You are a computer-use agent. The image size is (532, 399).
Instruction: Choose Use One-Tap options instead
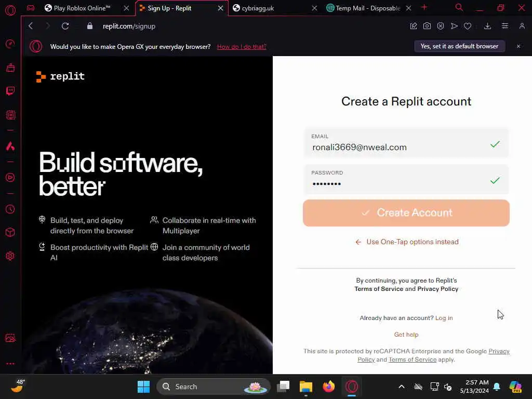407,242
